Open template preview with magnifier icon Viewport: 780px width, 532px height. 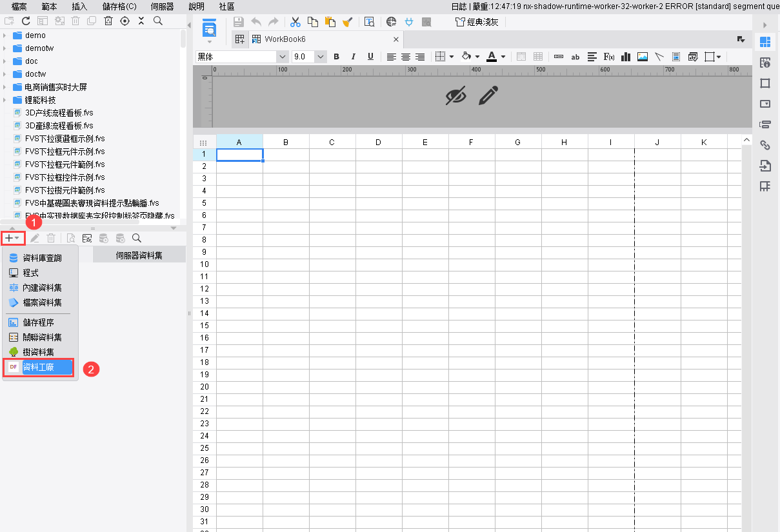[370, 22]
